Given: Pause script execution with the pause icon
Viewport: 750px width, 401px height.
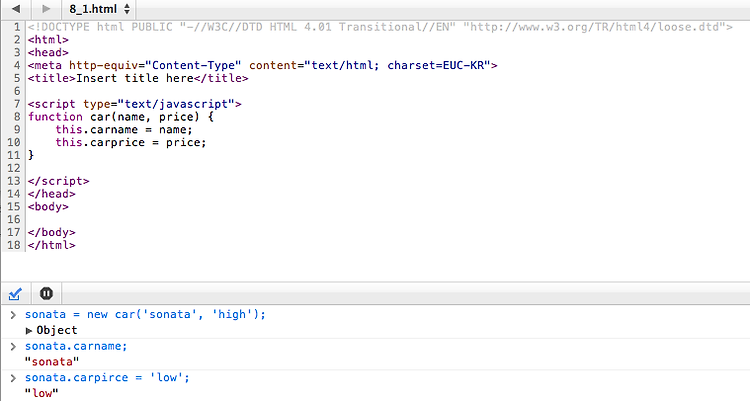Looking at the screenshot, I should pos(46,293).
